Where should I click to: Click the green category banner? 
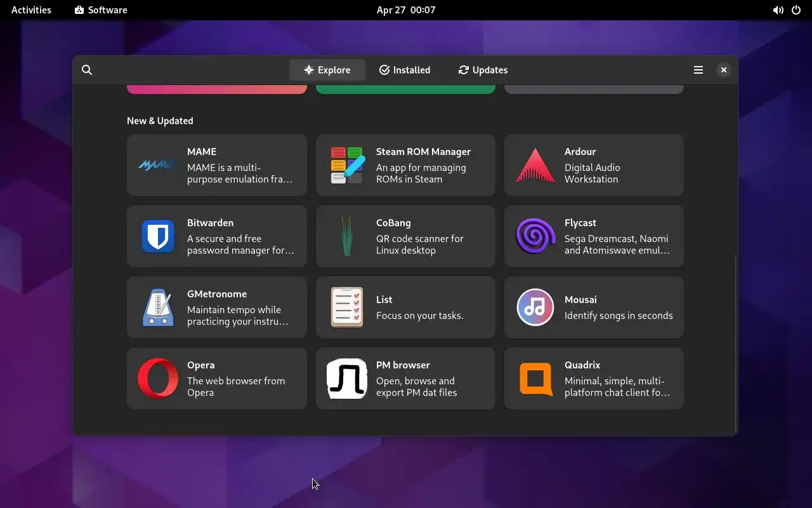[x=405, y=89]
